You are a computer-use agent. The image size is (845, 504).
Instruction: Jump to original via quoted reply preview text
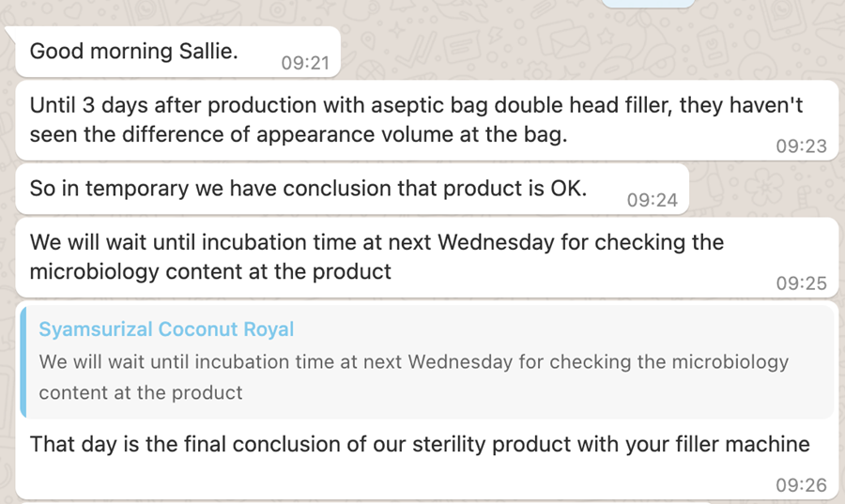click(413, 377)
